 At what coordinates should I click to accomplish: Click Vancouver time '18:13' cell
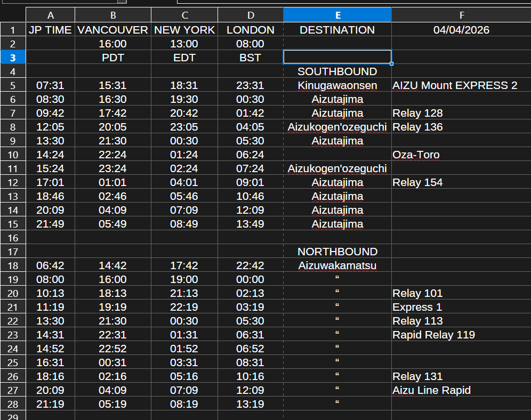[113, 294]
